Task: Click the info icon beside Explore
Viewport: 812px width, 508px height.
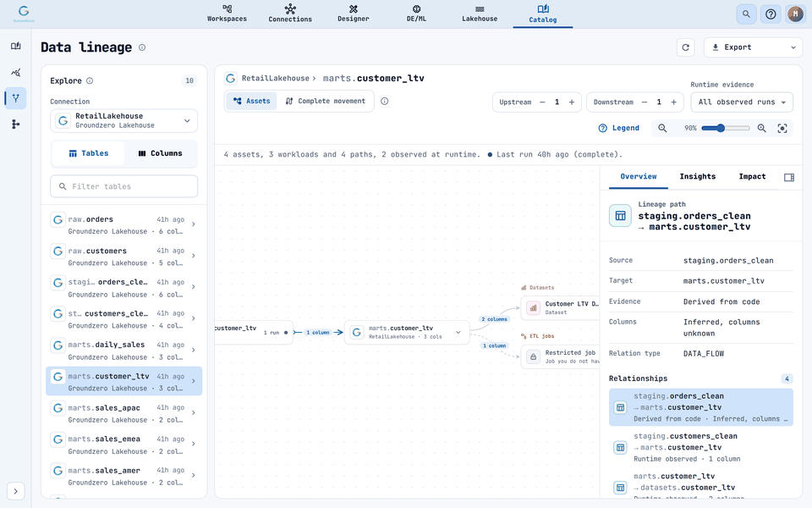Action: (x=90, y=81)
